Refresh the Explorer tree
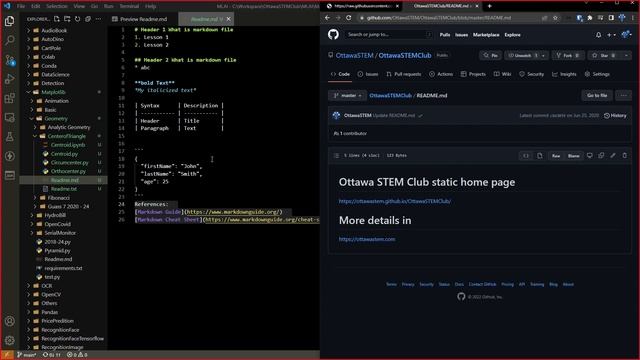This screenshot has width=640, height=360. (x=78, y=19)
